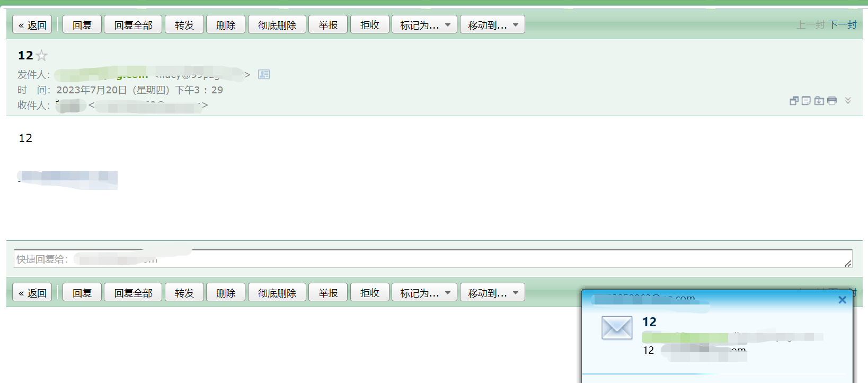Click the top 拒收 button
Image resolution: width=868 pixels, height=383 pixels.
point(370,24)
